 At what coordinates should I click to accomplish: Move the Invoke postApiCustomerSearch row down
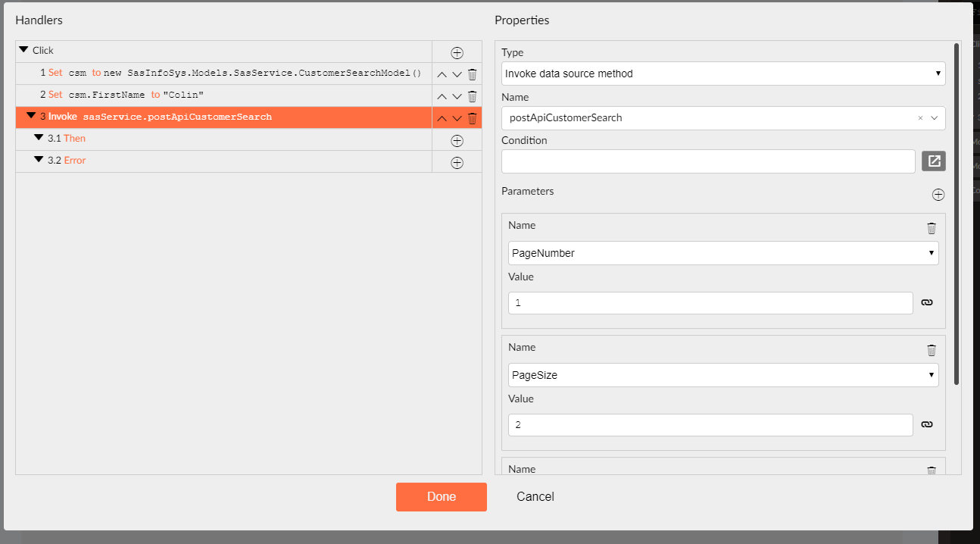tap(457, 118)
